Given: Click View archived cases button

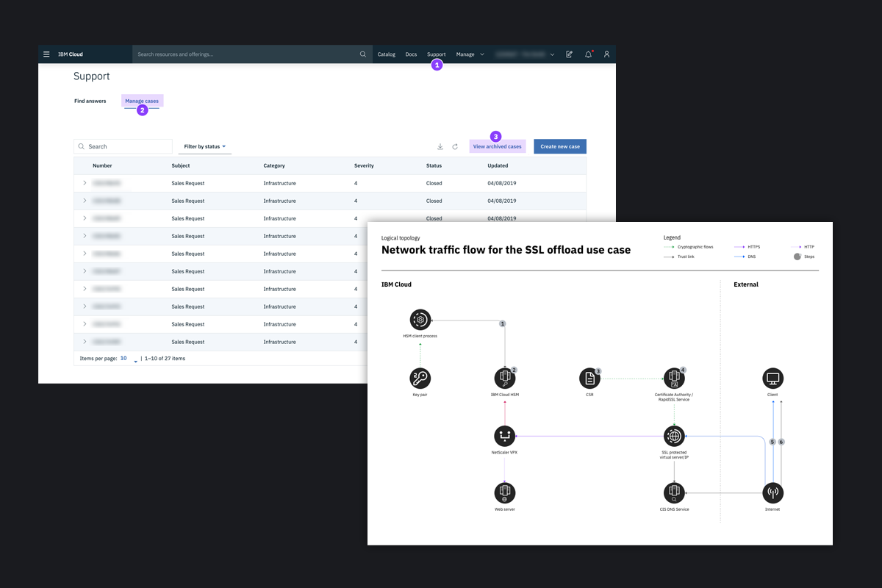Looking at the screenshot, I should [x=498, y=146].
